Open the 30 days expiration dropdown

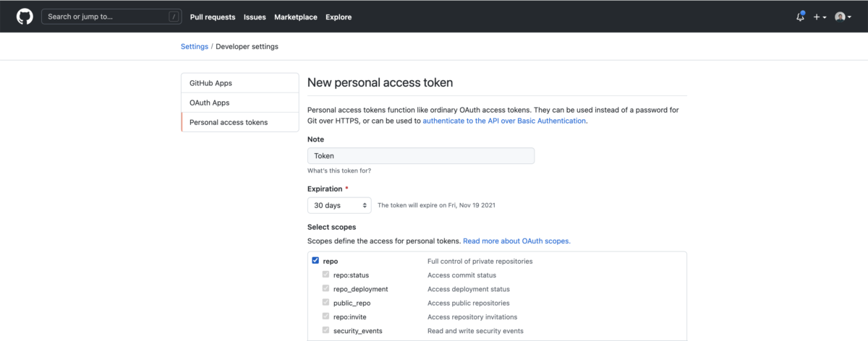coord(339,205)
